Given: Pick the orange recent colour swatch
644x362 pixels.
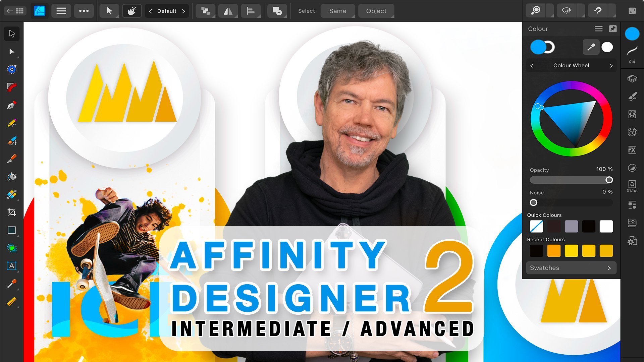Looking at the screenshot, I should pos(554,251).
